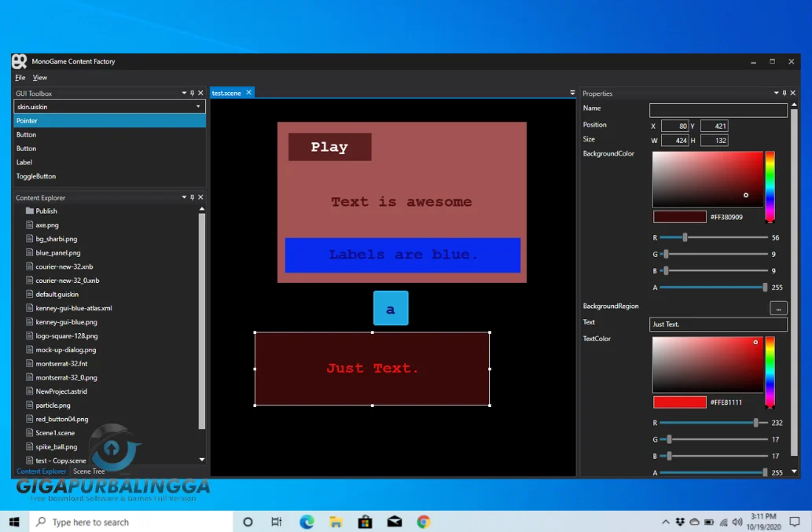Click inside the Name input field
Screen dimensions: 812x532
[718, 110]
